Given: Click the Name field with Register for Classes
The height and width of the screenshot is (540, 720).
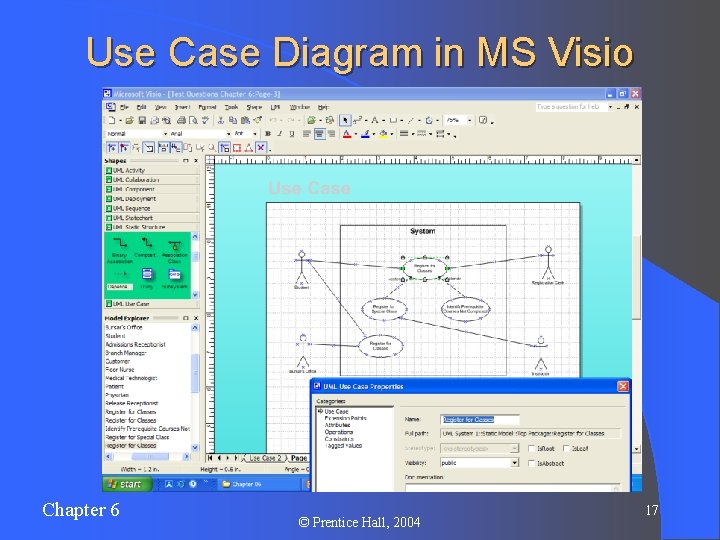Looking at the screenshot, I should click(x=479, y=419).
